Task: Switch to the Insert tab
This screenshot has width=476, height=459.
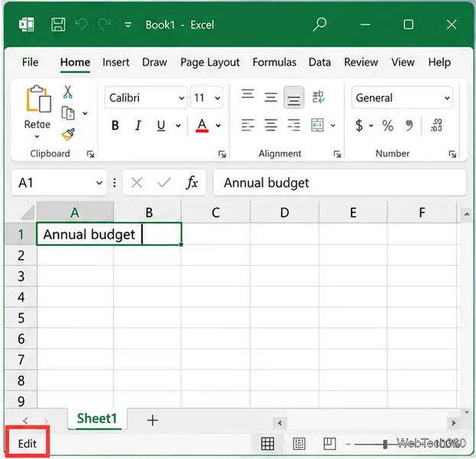Action: point(115,62)
